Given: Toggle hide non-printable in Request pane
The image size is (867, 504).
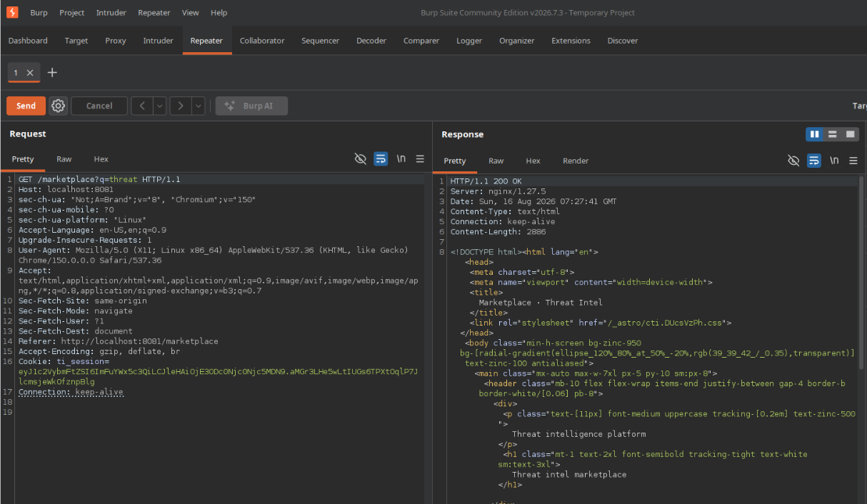Looking at the screenshot, I should (361, 159).
